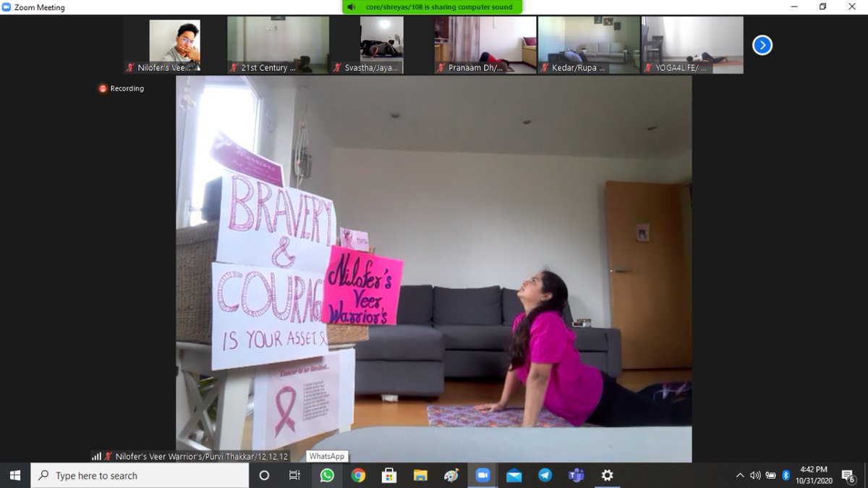Screen dimensions: 868x488
Task: Open the notification action center
Action: pos(848,476)
